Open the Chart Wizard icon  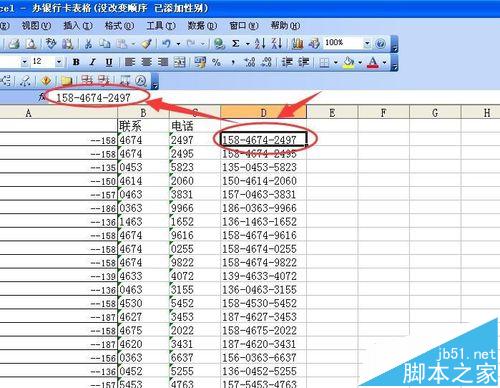pos(298,44)
